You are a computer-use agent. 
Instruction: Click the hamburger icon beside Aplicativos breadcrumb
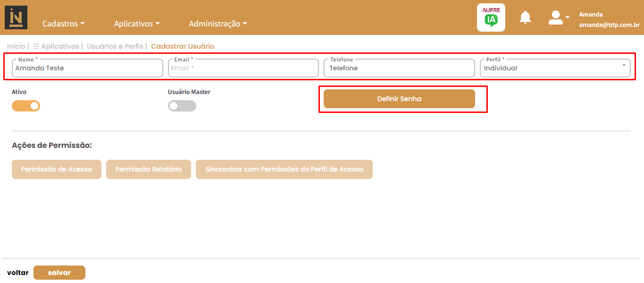tap(36, 46)
